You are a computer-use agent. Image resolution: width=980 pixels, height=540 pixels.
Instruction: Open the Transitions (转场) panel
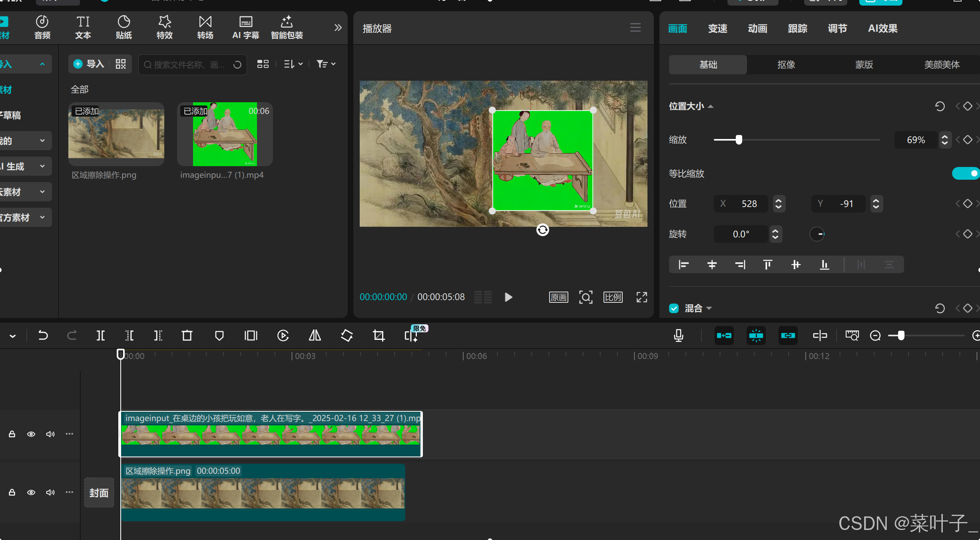[205, 27]
